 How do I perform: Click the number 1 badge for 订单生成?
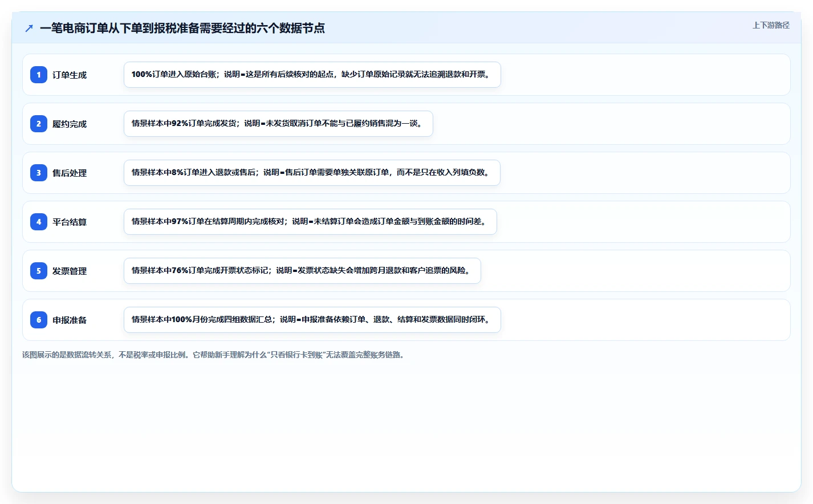click(x=39, y=75)
